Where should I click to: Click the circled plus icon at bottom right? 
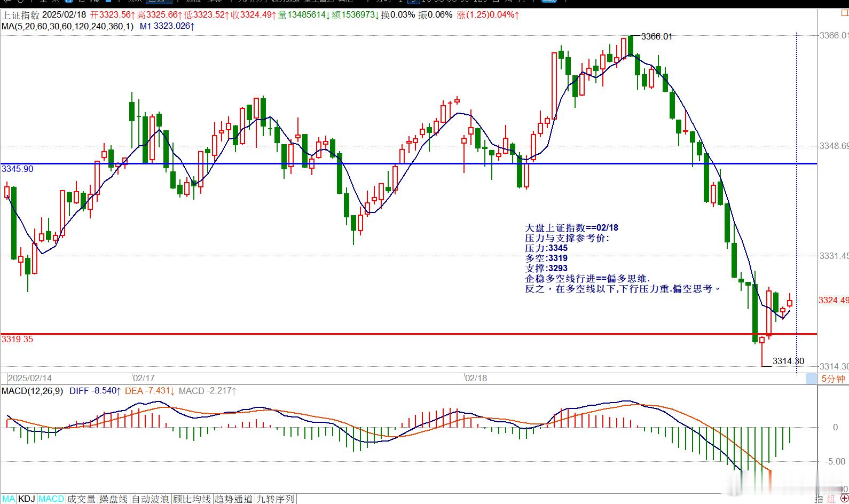click(844, 499)
